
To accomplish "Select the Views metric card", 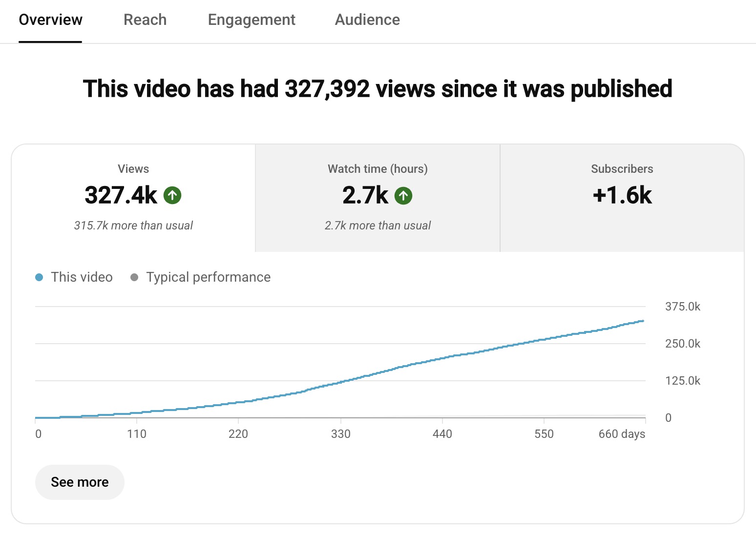I will [133, 198].
